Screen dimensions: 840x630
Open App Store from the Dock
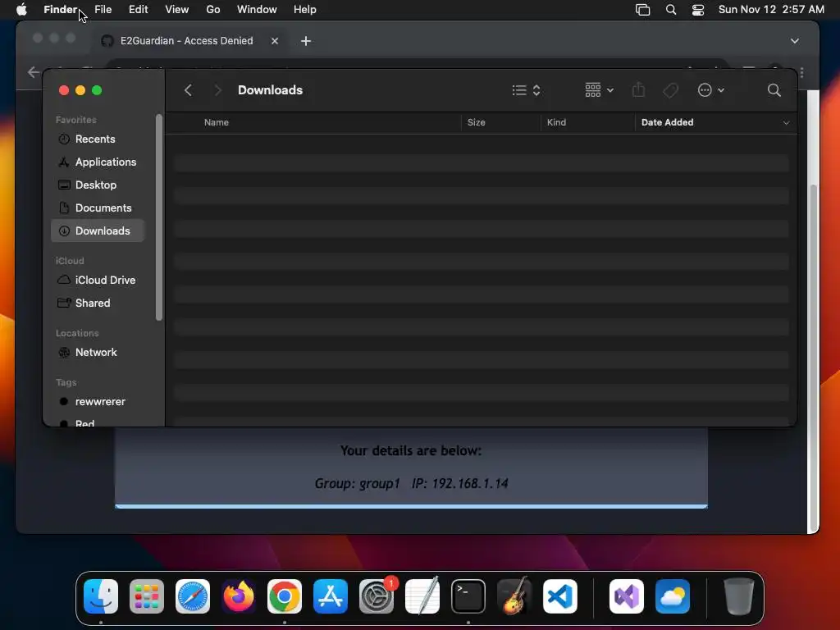(331, 596)
